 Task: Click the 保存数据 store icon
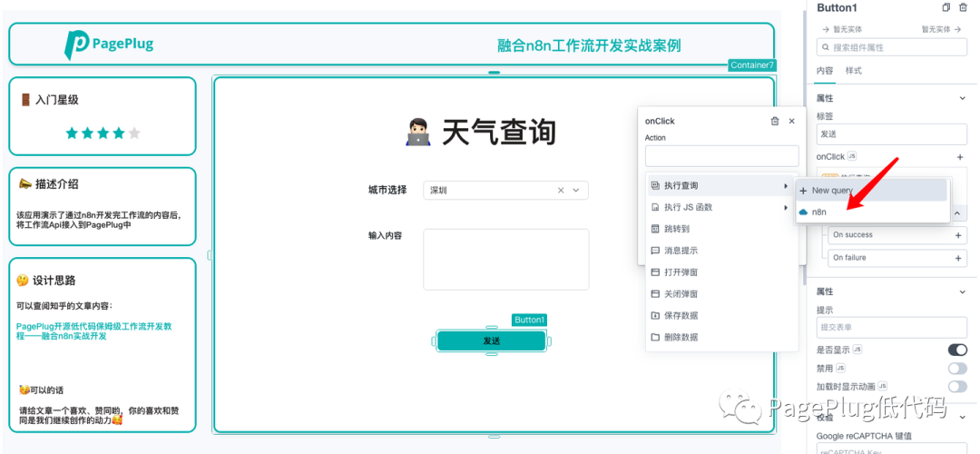tap(655, 315)
